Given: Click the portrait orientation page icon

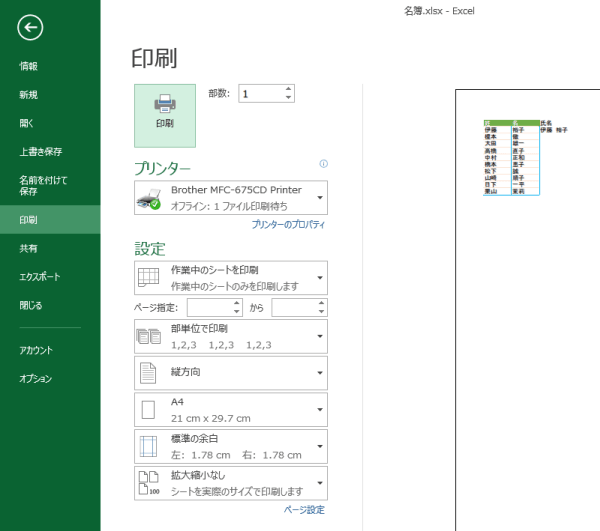Looking at the screenshot, I should tap(148, 373).
